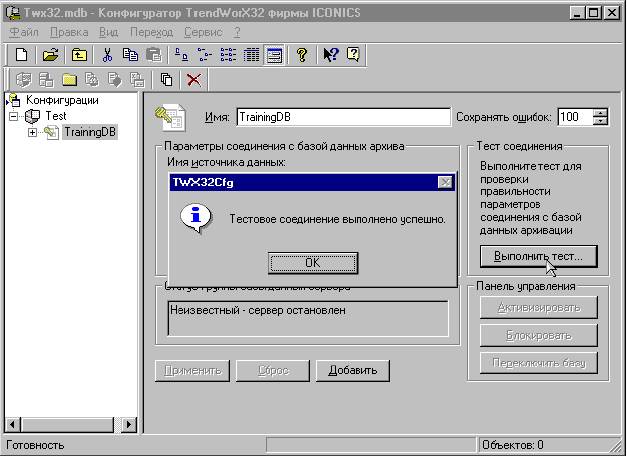Screen dimensions: 627x457
Task: Click the Добавить button
Action: tap(353, 371)
